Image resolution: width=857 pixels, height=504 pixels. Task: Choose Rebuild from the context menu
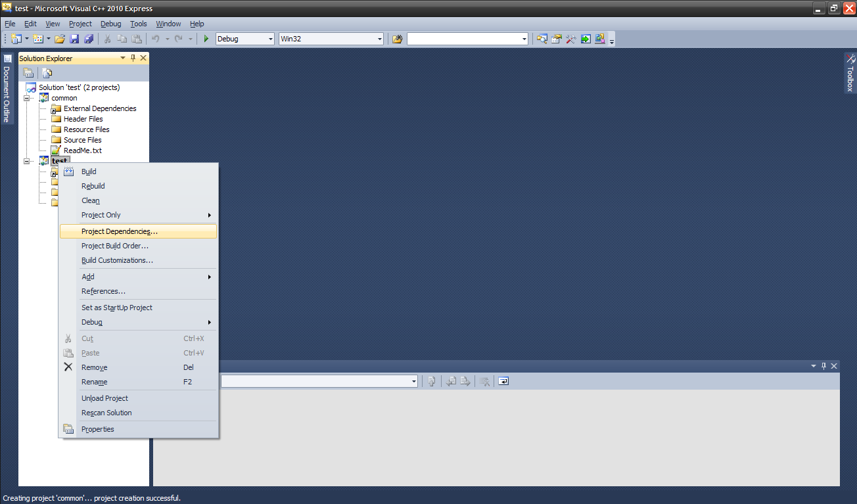point(138,186)
